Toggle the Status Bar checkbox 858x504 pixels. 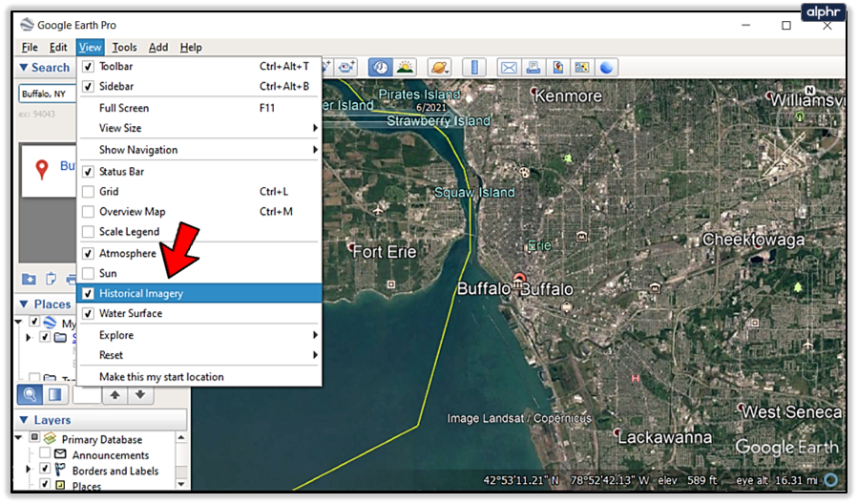pos(88,172)
